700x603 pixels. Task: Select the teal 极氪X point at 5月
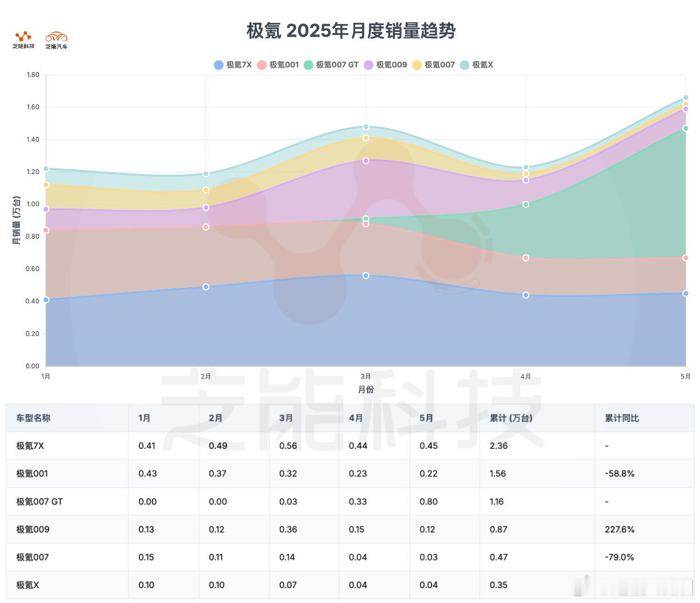[x=686, y=98]
